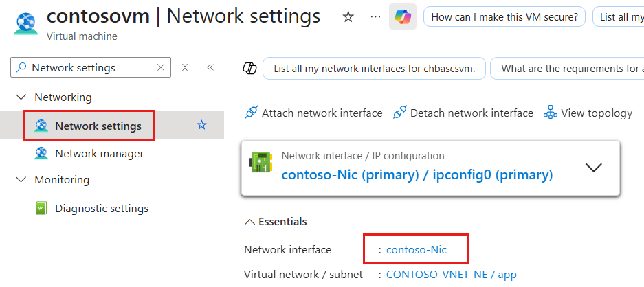This screenshot has width=644, height=287.
Task: Click the Copilot suggestions icon
Action: pyautogui.click(x=250, y=68)
